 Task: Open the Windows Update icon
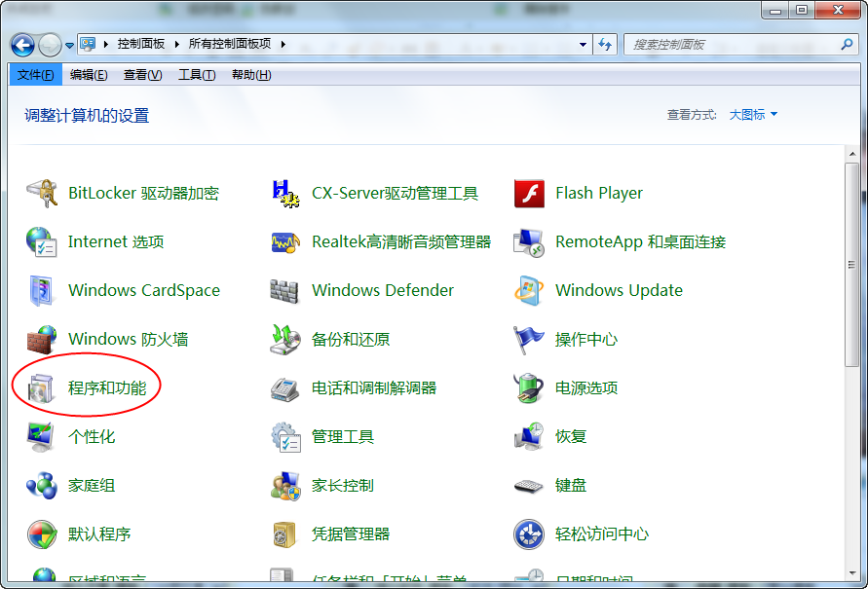click(x=529, y=290)
